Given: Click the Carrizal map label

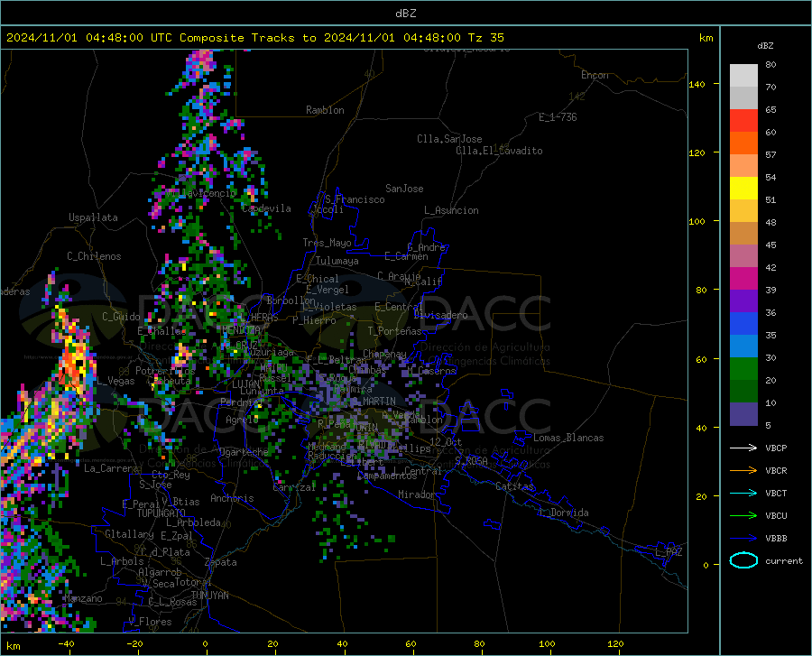Looking at the screenshot, I should pyautogui.click(x=294, y=487).
